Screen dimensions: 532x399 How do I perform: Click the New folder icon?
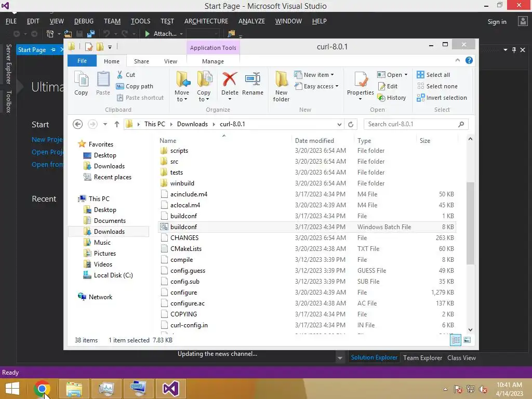(282, 79)
